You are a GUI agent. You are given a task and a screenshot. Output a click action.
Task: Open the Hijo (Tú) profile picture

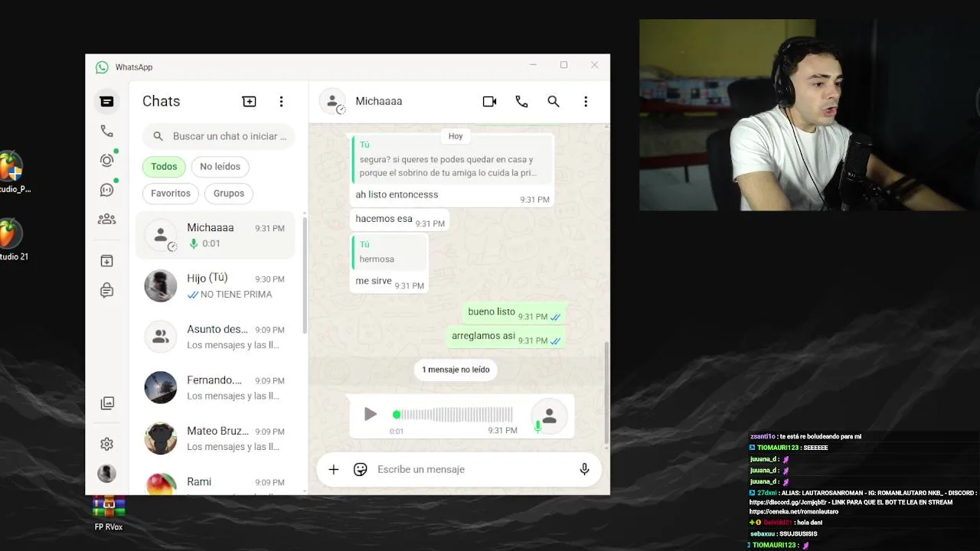click(x=161, y=286)
